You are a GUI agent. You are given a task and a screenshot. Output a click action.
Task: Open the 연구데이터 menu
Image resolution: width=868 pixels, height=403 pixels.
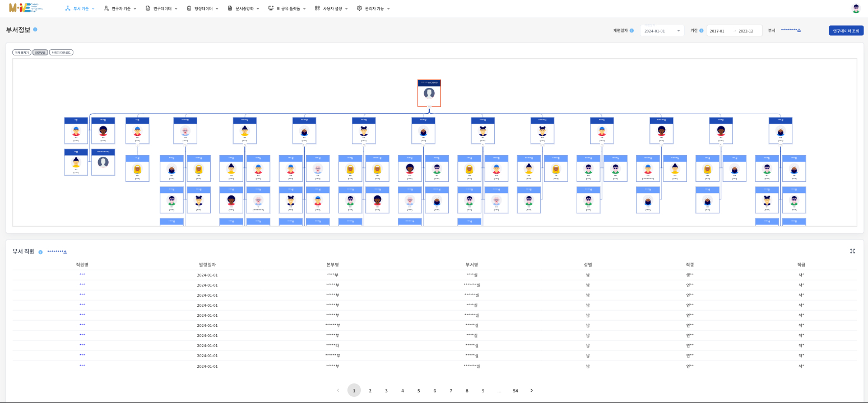pyautogui.click(x=161, y=8)
